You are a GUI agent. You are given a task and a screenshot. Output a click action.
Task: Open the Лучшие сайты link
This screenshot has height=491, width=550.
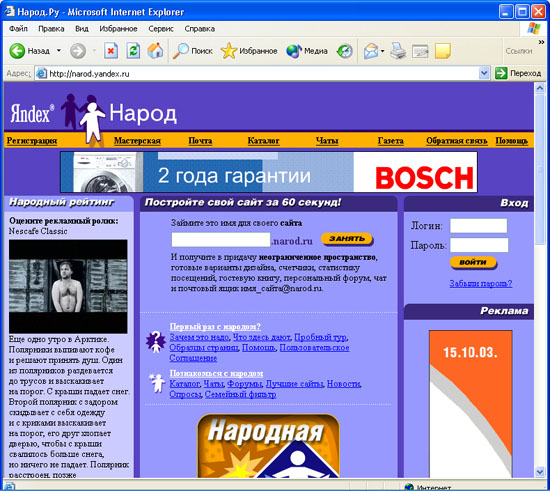[294, 384]
